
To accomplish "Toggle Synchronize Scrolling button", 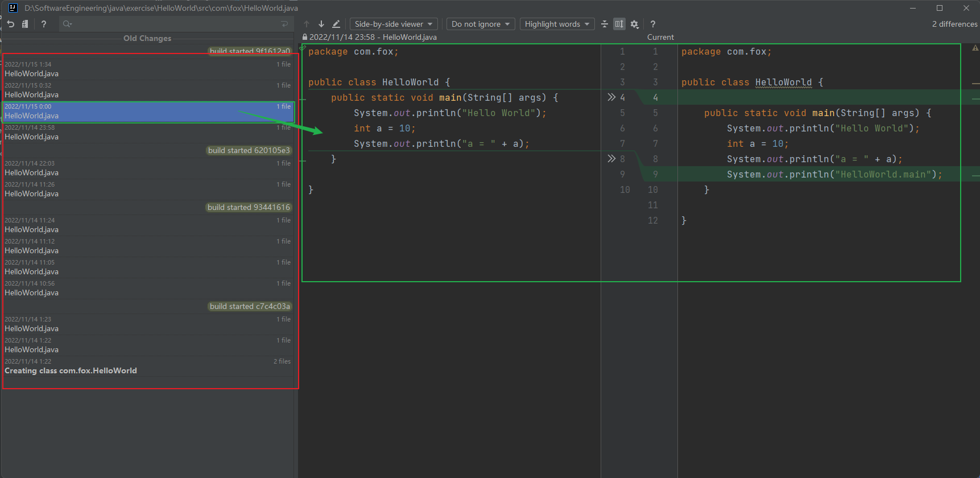I will [619, 24].
